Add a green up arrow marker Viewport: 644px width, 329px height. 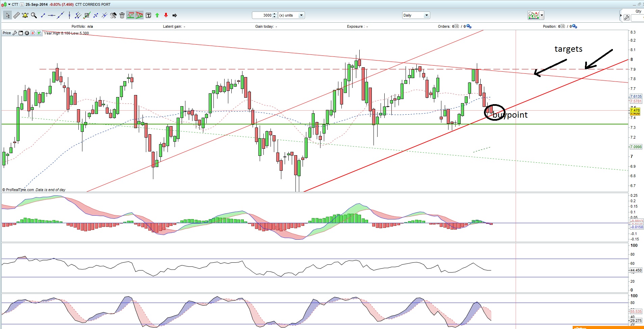click(x=157, y=15)
